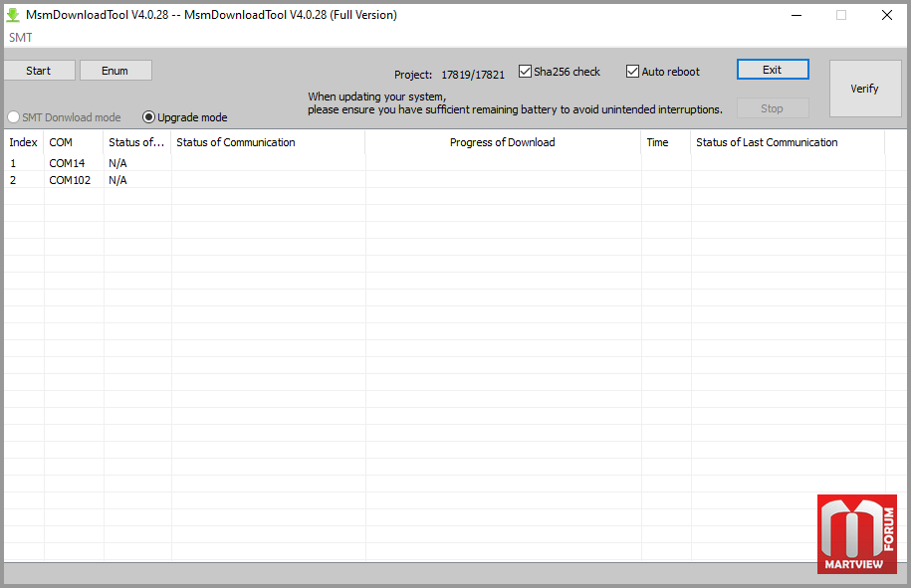
Task: Click index 1 in the first row
Action: 13,163
